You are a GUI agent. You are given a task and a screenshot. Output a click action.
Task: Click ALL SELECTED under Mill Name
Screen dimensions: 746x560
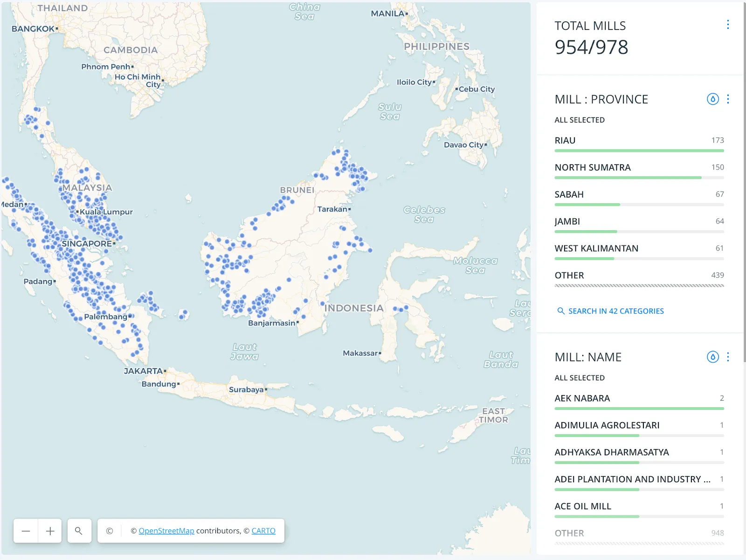580,378
